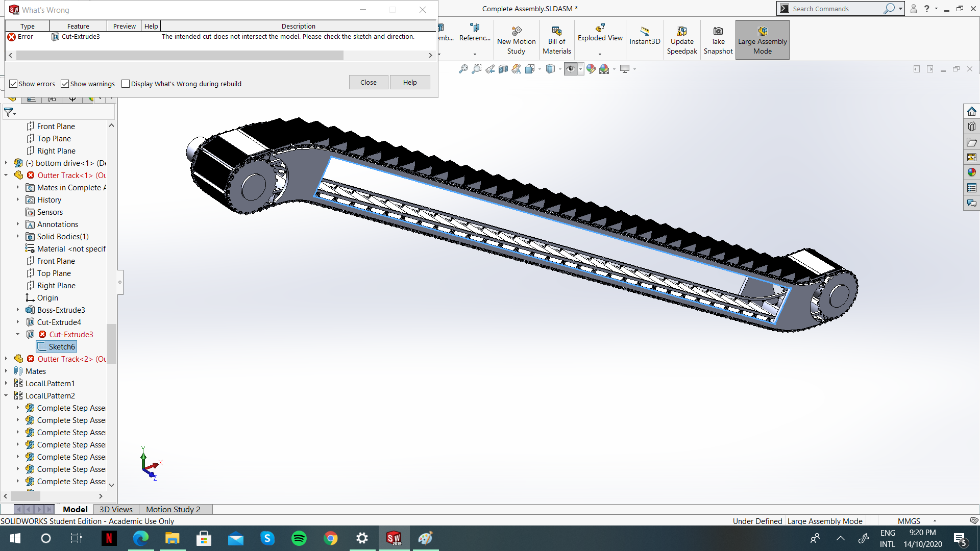The height and width of the screenshot is (551, 980).
Task: Click Update Speedpak icon
Action: (681, 32)
